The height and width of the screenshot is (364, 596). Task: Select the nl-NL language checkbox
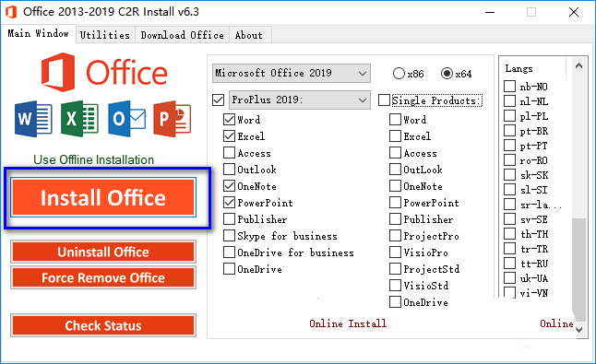(509, 101)
